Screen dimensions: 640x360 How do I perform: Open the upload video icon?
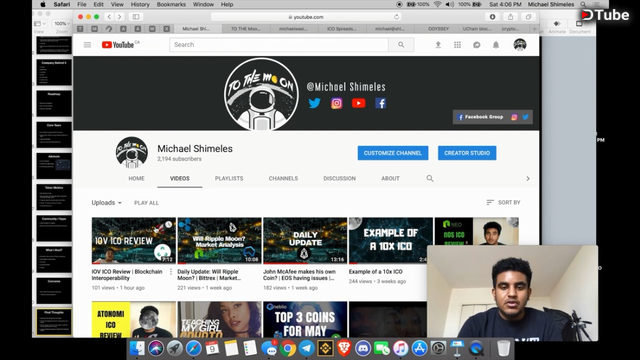[x=438, y=45]
